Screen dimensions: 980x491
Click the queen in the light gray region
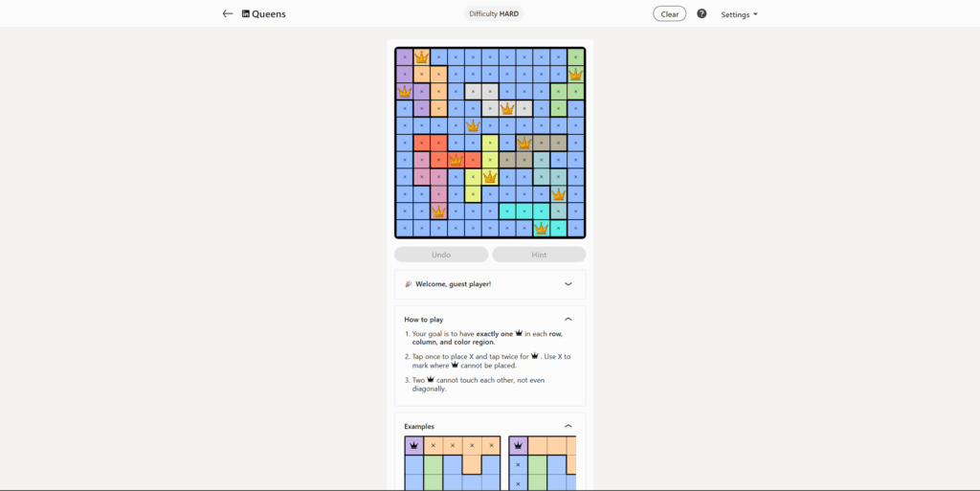507,108
